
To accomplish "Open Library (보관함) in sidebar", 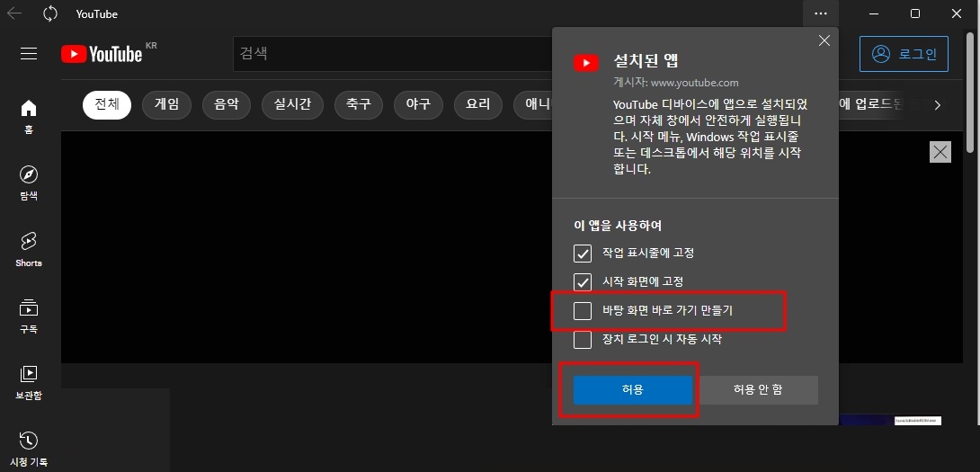I will (29, 383).
